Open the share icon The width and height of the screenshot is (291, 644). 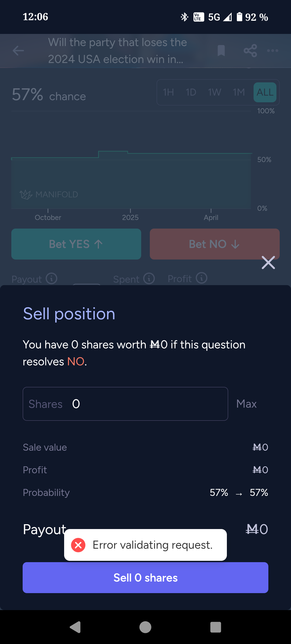250,51
